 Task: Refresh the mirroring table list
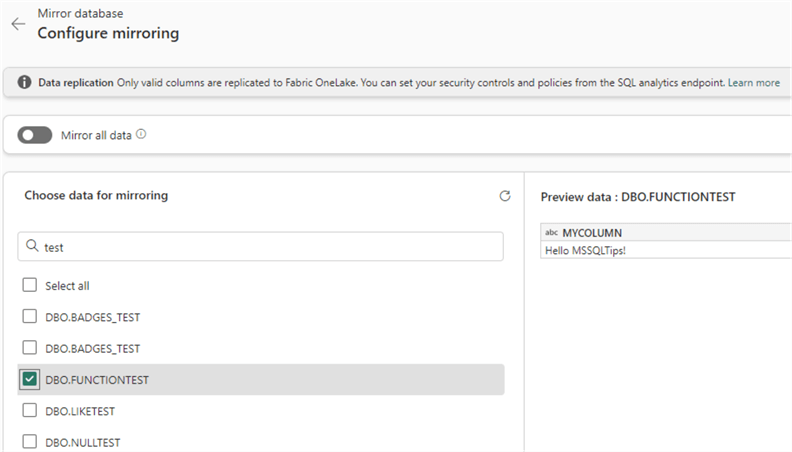pos(505,197)
